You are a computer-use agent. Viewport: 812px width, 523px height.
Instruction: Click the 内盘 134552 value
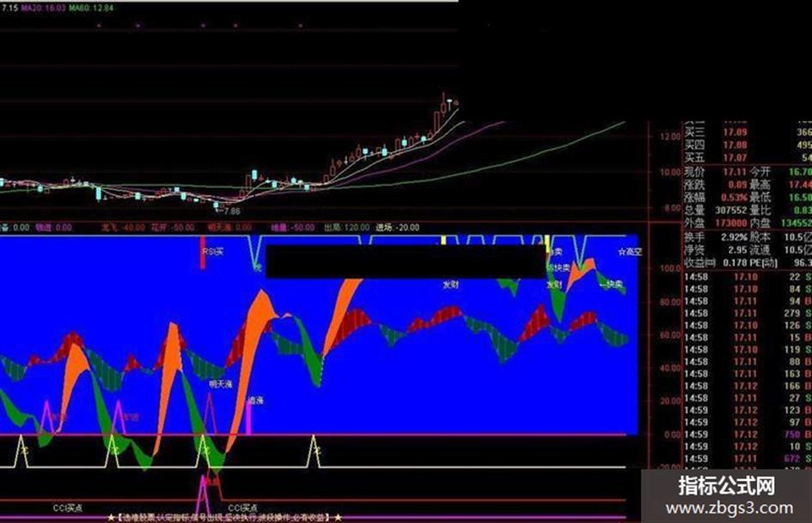click(780, 223)
